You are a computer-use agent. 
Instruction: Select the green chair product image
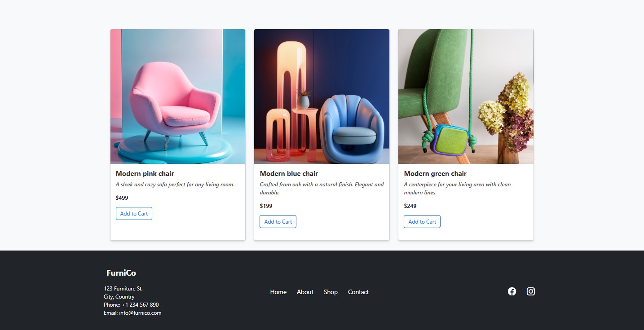[x=466, y=97]
